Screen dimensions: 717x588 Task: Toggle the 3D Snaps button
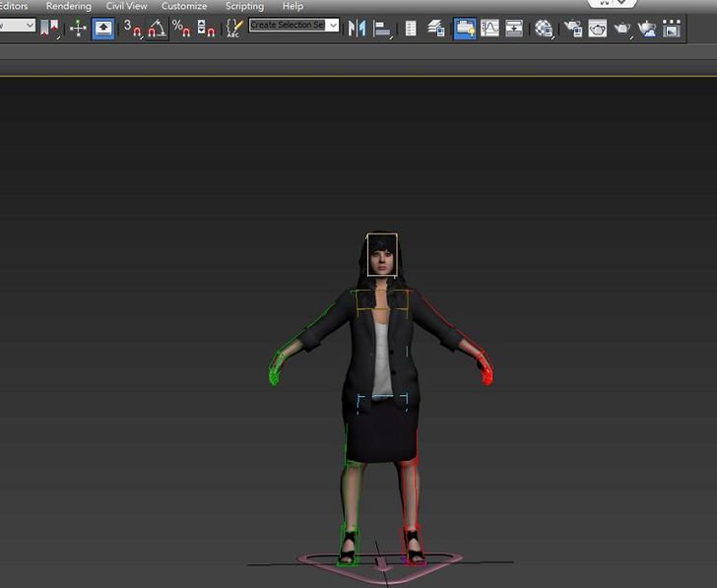coord(132,29)
